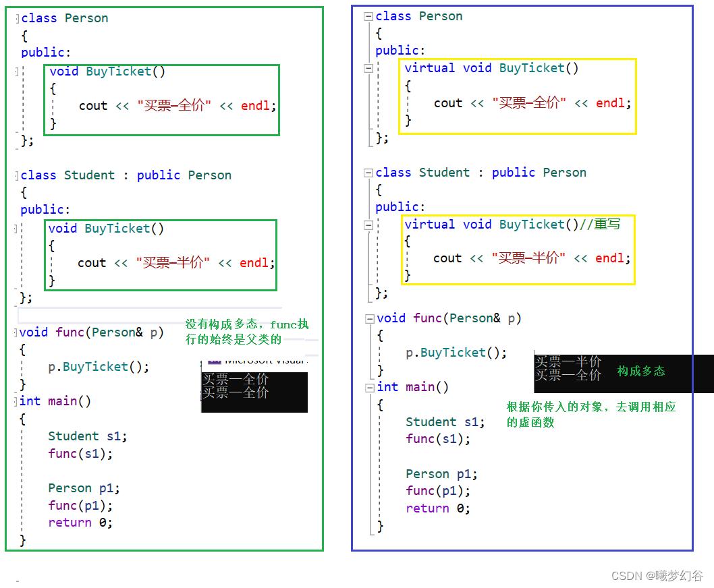Click 'func(s1);' in green-framed main
Viewport: 714px width, 588px height.
pos(80,454)
